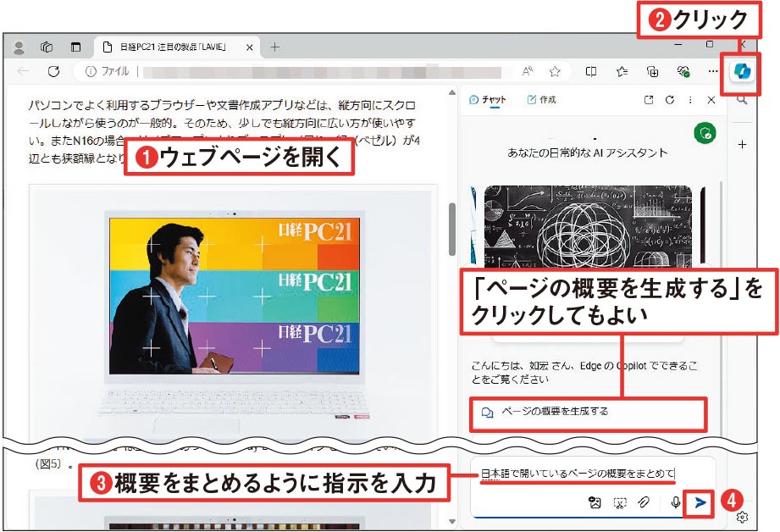Start read aloud with the A icon

[x=528, y=71]
